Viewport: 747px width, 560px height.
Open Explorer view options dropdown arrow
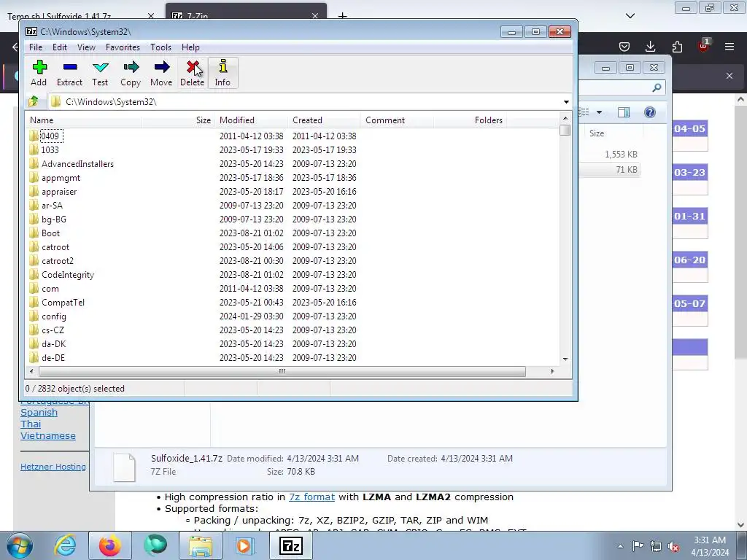(x=600, y=112)
